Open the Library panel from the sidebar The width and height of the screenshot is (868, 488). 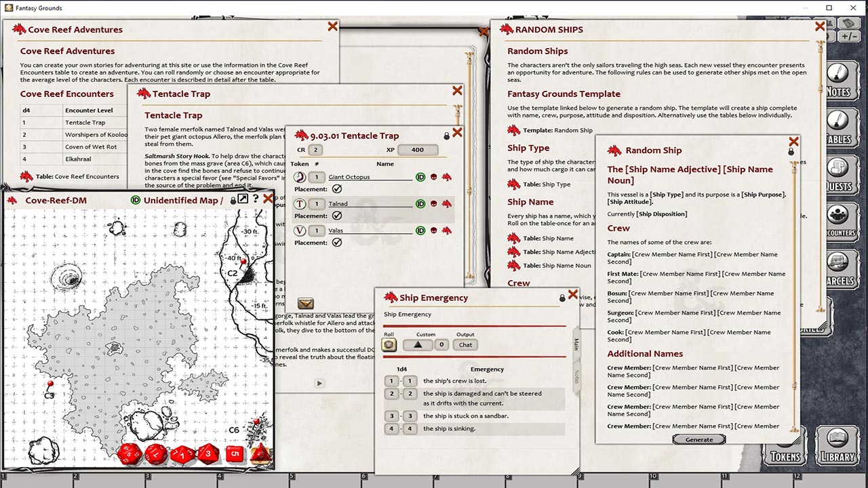837,445
